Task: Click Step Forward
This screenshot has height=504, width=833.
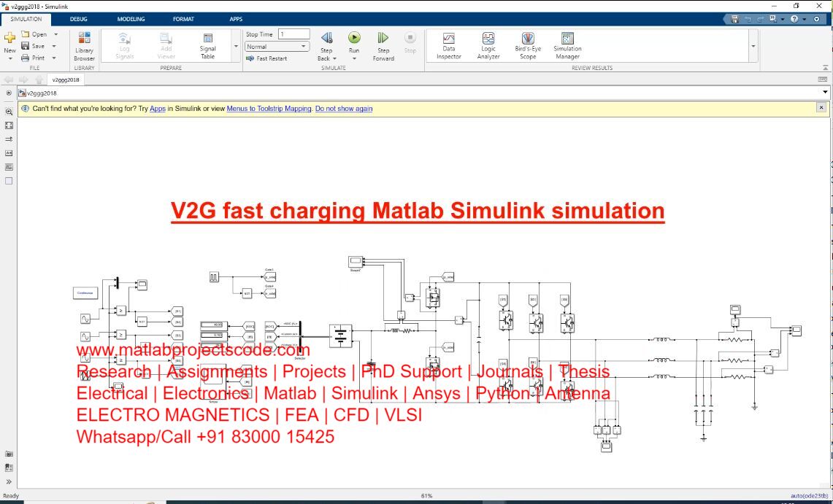Action: [x=383, y=46]
